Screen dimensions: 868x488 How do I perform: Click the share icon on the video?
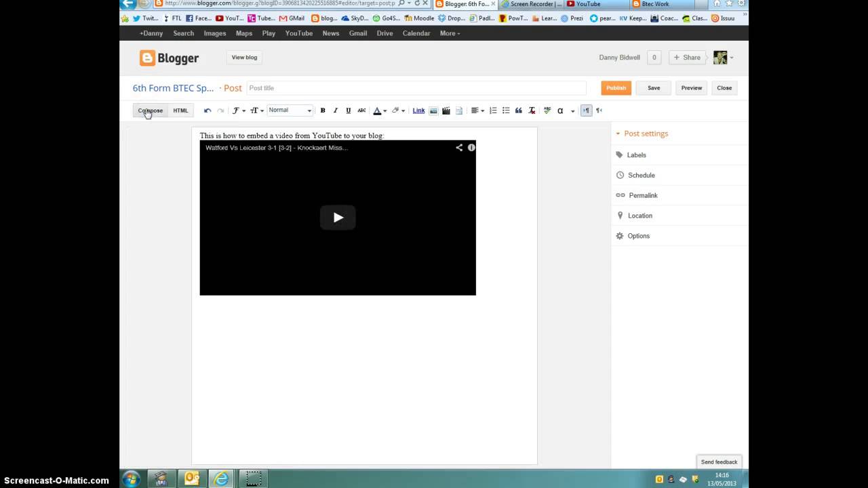tap(459, 148)
